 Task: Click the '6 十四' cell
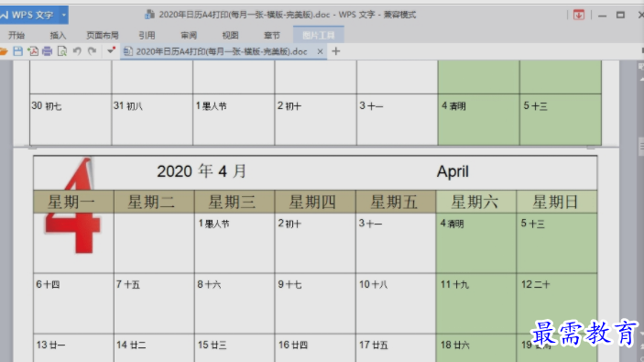(73, 303)
